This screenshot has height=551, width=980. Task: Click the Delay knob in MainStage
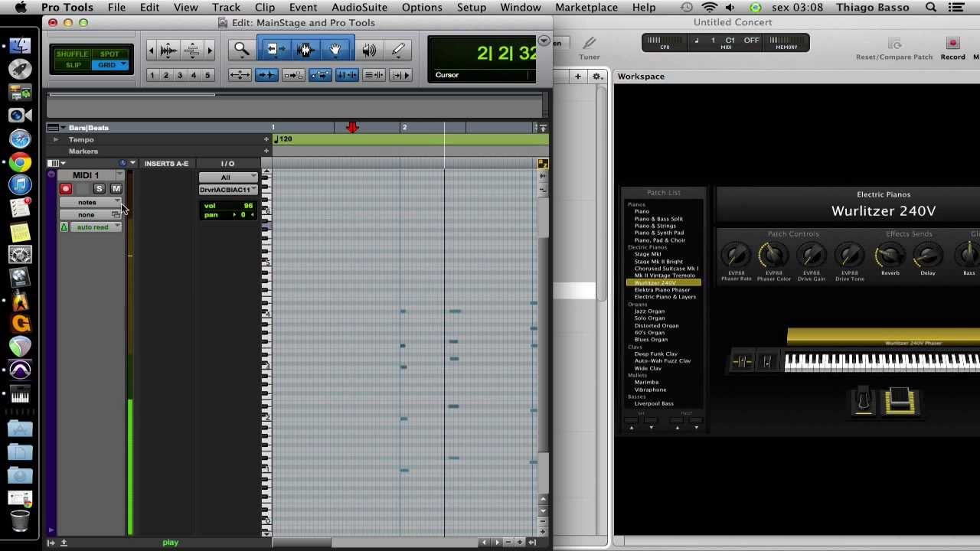[x=928, y=256]
